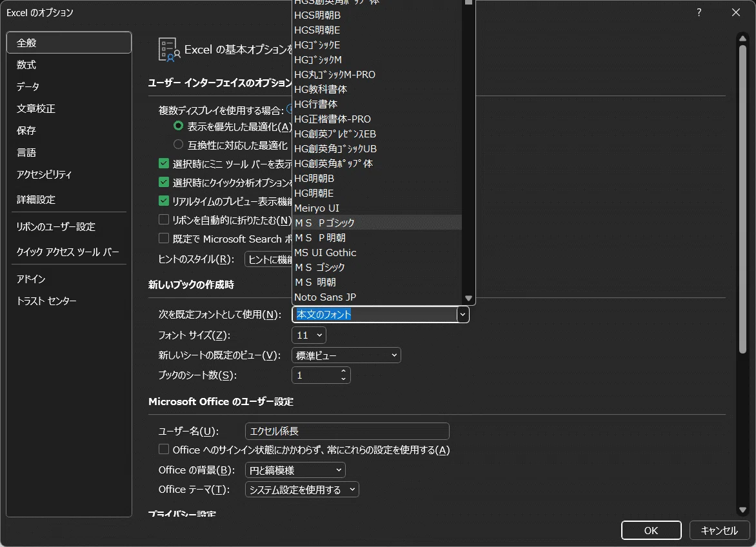The image size is (756, 547).
Task: Choose MS UI Gothic font
Action: click(377, 252)
